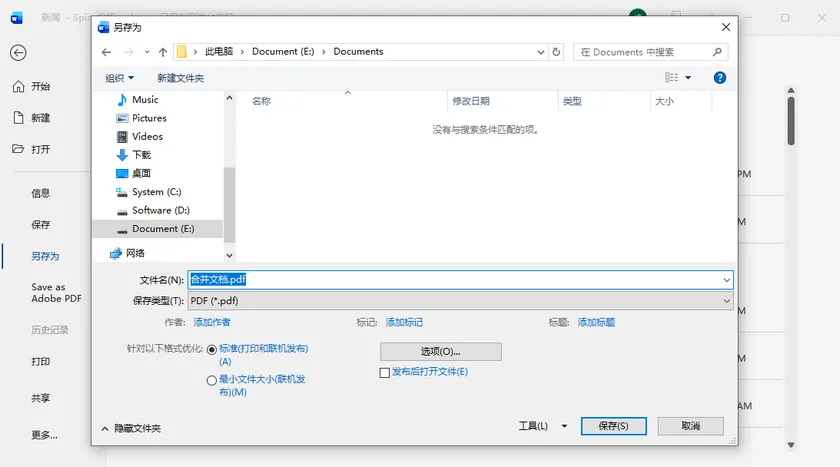Open 信息 in Word sidebar
Screen dimensions: 840x467
(x=41, y=193)
